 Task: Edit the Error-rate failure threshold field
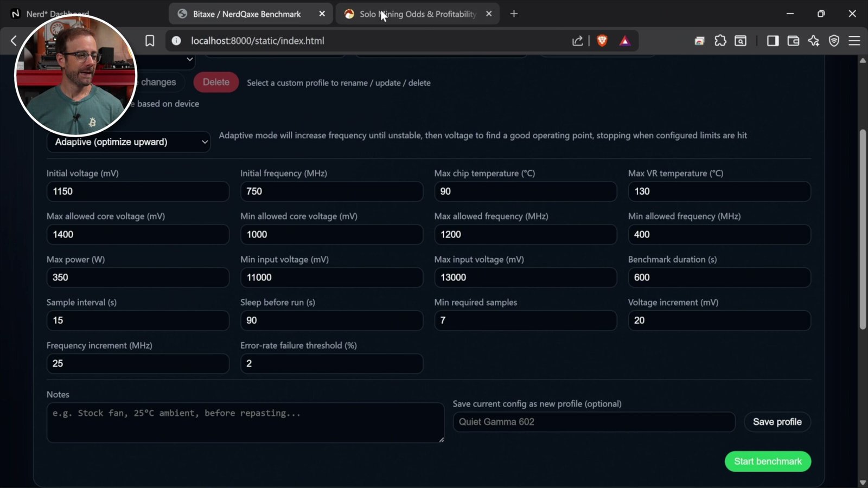(x=331, y=364)
